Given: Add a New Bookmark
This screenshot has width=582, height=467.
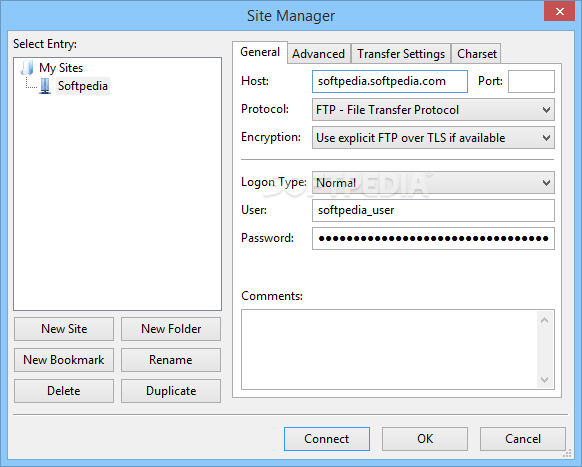Looking at the screenshot, I should click(x=64, y=360).
